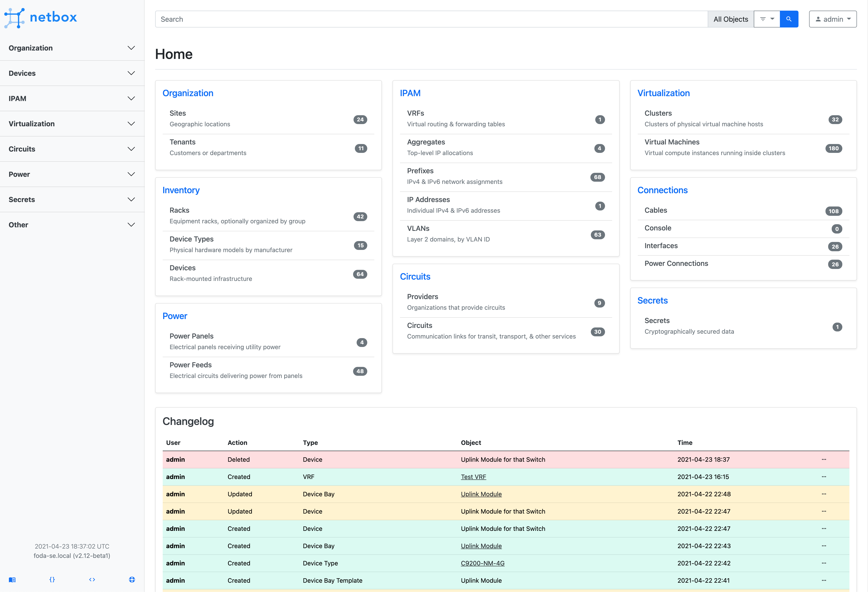Open the Circuits dashboard heading
Viewport: 868px width, 592px height.
(415, 277)
